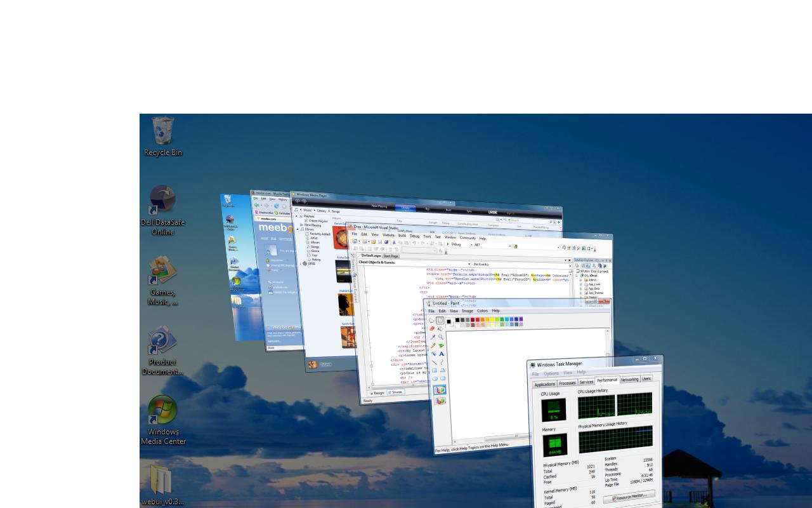The width and height of the screenshot is (812, 508).
Task: Choose the opaque selection option in Paint
Action: click(440, 390)
